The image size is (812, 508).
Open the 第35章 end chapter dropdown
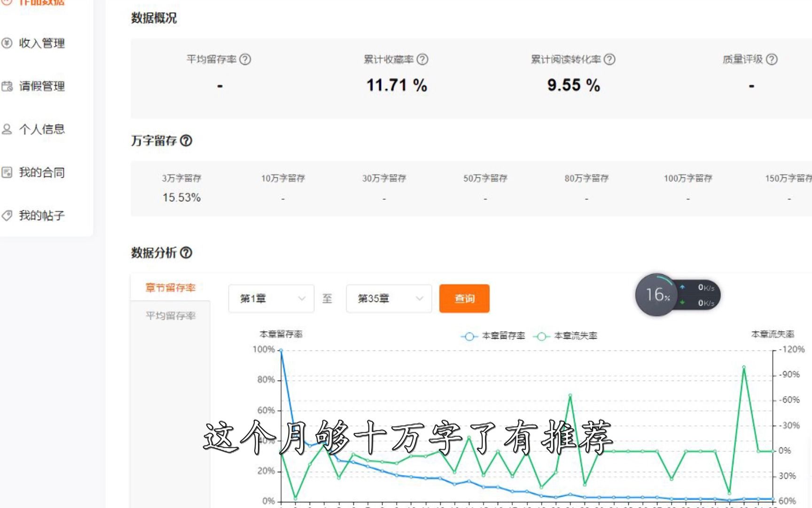tap(389, 298)
